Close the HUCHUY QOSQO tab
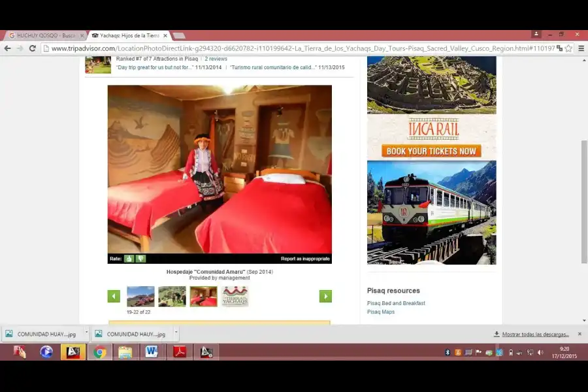The width and height of the screenshot is (588, 392). [x=82, y=36]
